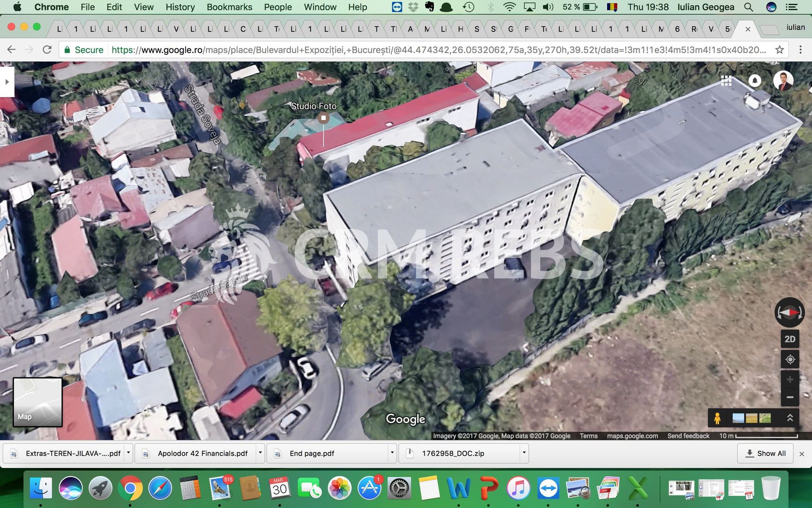
Task: Open the Bookmarks menu
Action: [x=229, y=7]
